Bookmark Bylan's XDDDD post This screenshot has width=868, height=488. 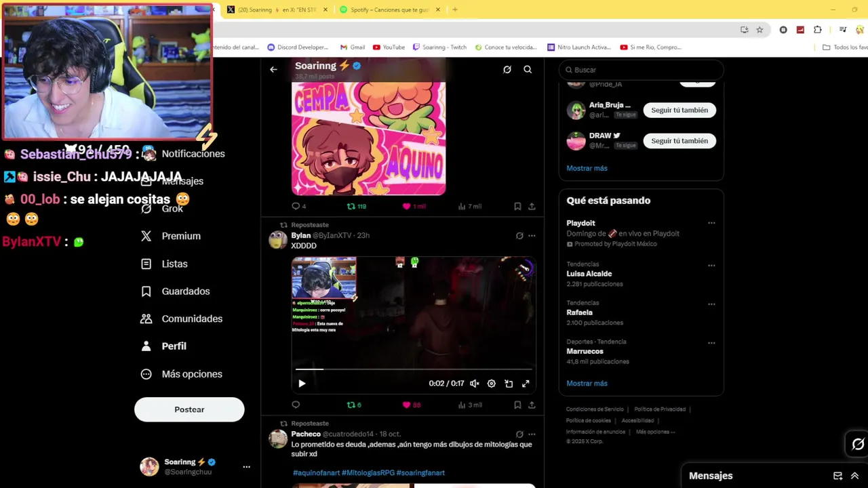click(x=517, y=405)
